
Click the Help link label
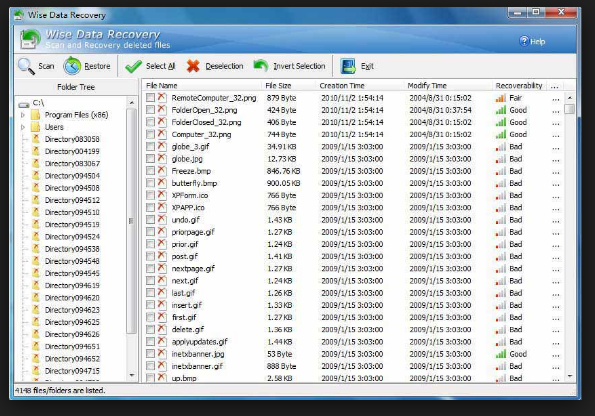tap(537, 41)
